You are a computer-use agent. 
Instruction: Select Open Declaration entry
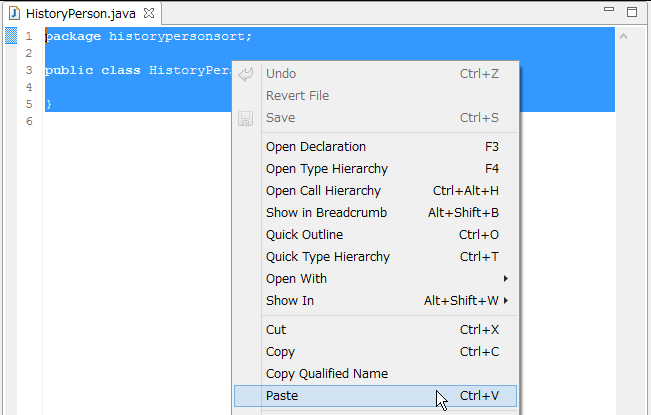375,147
